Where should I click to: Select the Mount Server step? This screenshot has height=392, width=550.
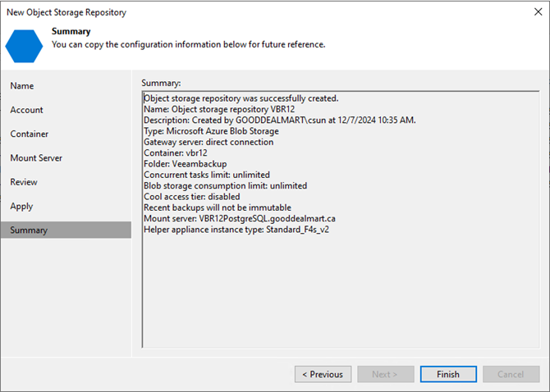36,158
